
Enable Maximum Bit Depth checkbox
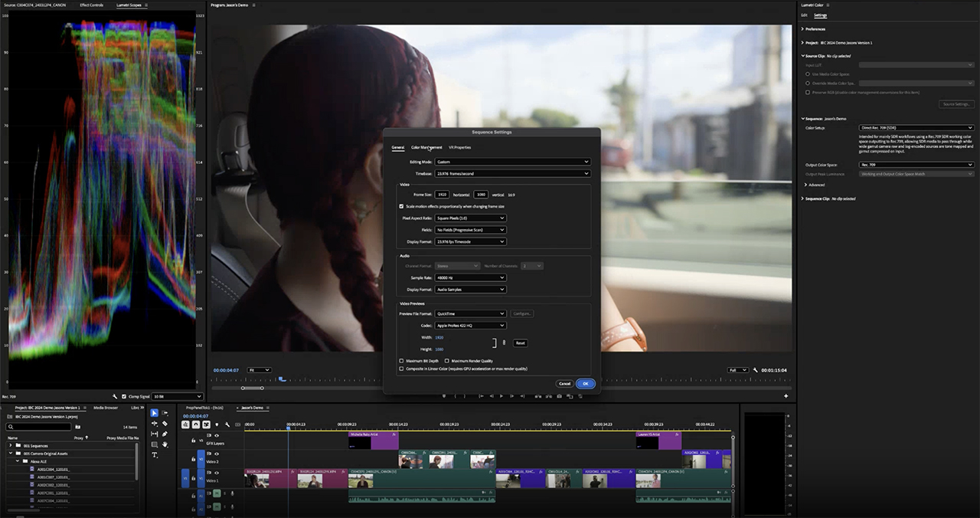click(401, 361)
